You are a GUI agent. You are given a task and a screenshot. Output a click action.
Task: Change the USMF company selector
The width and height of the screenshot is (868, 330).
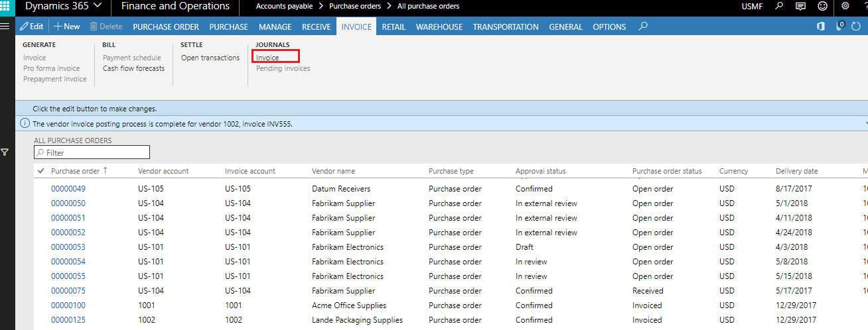pyautogui.click(x=752, y=6)
